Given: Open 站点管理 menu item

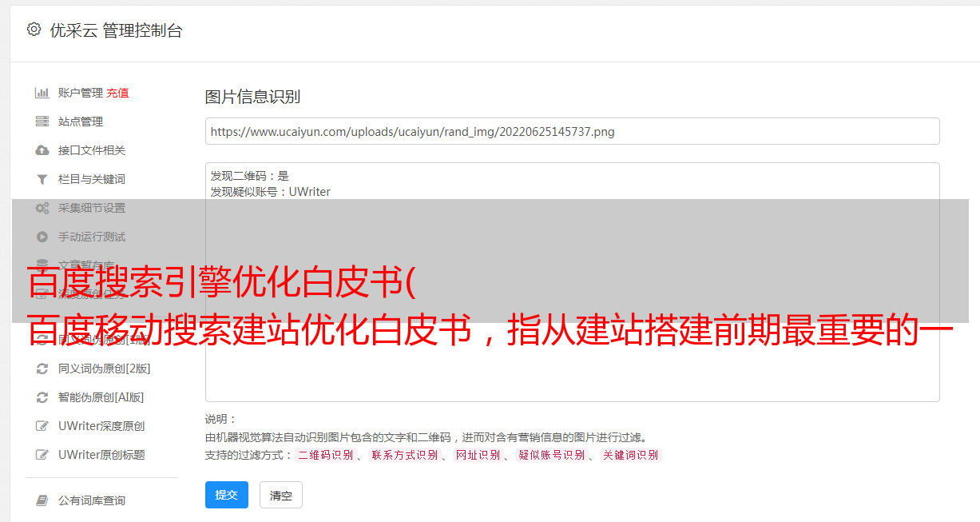Looking at the screenshot, I should (x=81, y=122).
